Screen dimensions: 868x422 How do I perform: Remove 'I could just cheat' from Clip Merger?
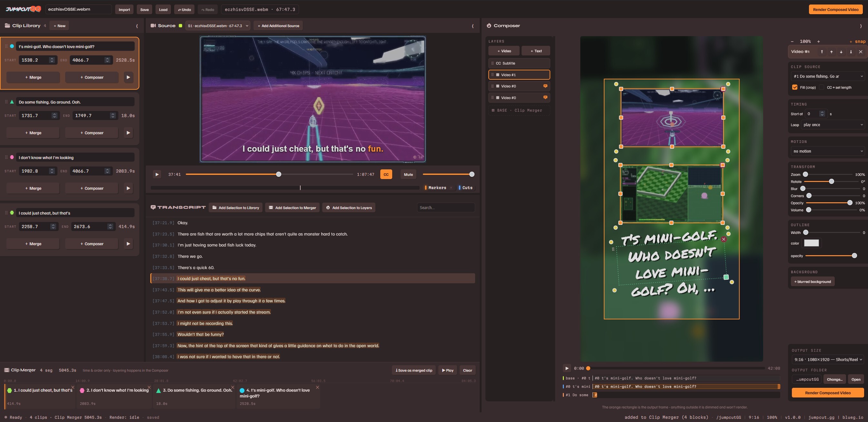point(73,387)
